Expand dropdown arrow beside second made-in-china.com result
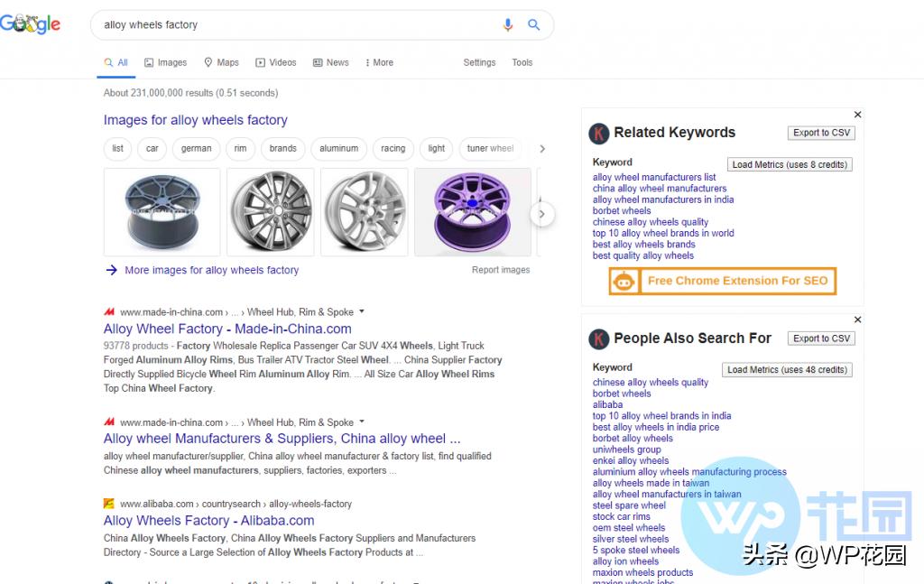This screenshot has width=924, height=584. (362, 422)
